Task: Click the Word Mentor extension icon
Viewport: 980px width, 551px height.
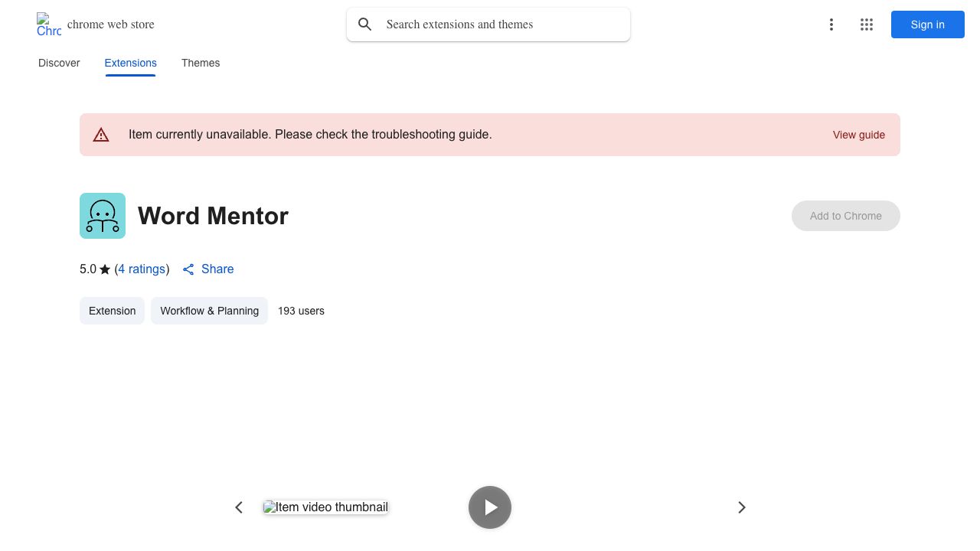Action: click(x=103, y=216)
